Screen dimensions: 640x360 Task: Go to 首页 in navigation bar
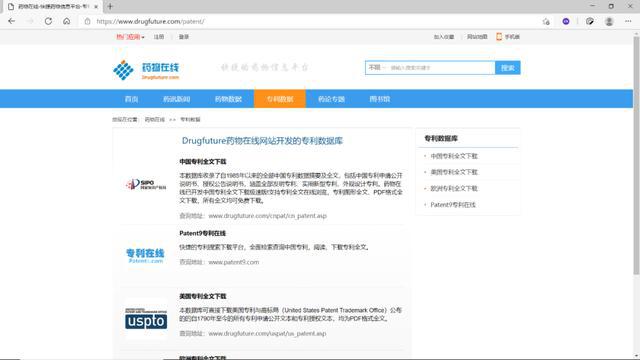pyautogui.click(x=131, y=99)
